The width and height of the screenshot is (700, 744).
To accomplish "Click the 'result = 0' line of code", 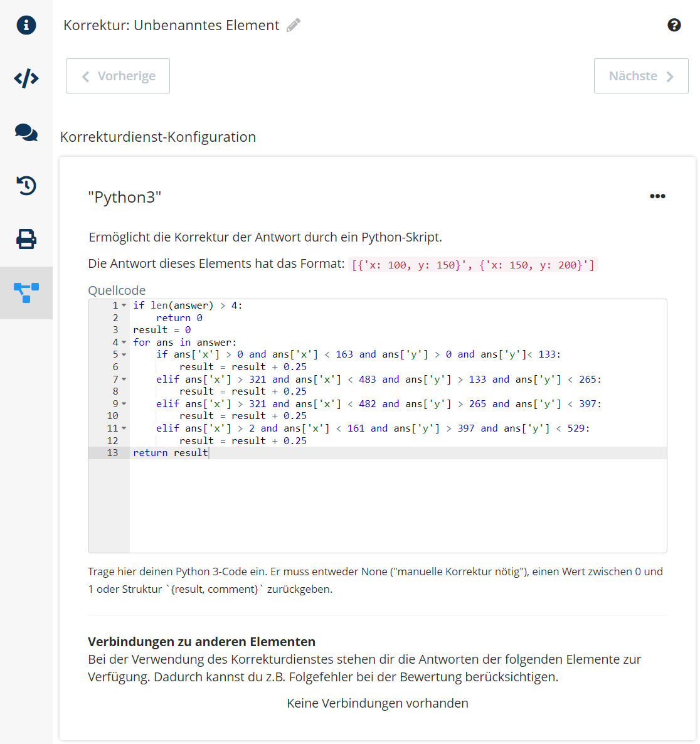I will [x=162, y=330].
